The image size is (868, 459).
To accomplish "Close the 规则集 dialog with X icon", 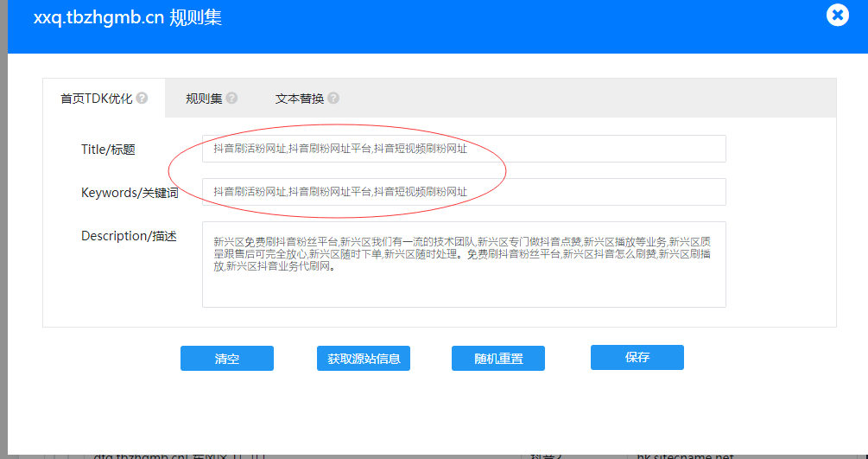I will coord(838,15).
